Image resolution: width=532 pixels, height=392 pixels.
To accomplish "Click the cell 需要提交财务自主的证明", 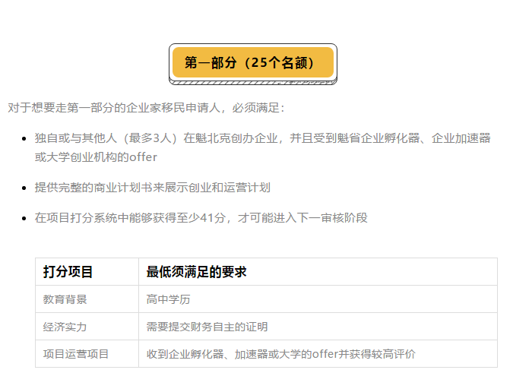I will [x=318, y=327].
